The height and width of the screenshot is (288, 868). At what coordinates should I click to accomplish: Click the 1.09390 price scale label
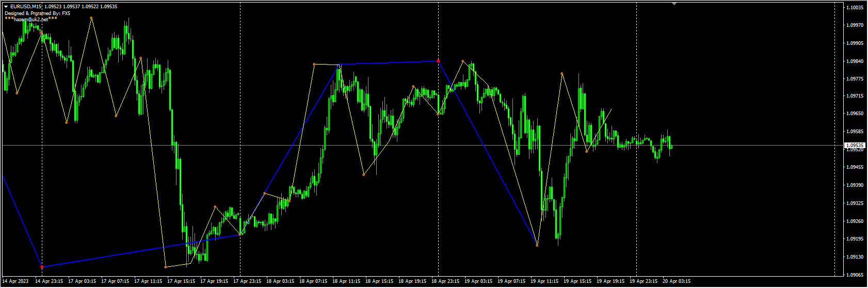[855, 185]
